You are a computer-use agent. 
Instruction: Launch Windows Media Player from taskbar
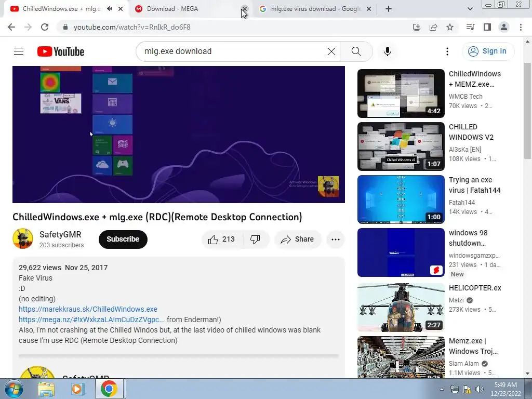pyautogui.click(x=77, y=389)
